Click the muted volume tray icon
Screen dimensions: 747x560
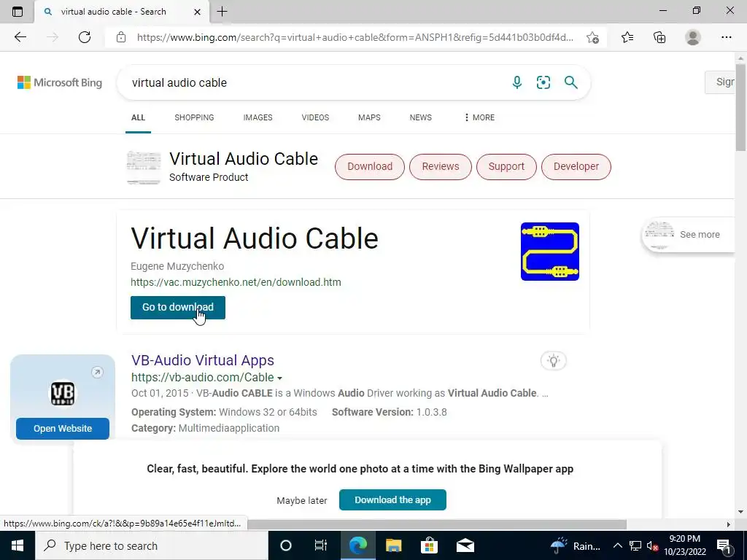point(653,545)
